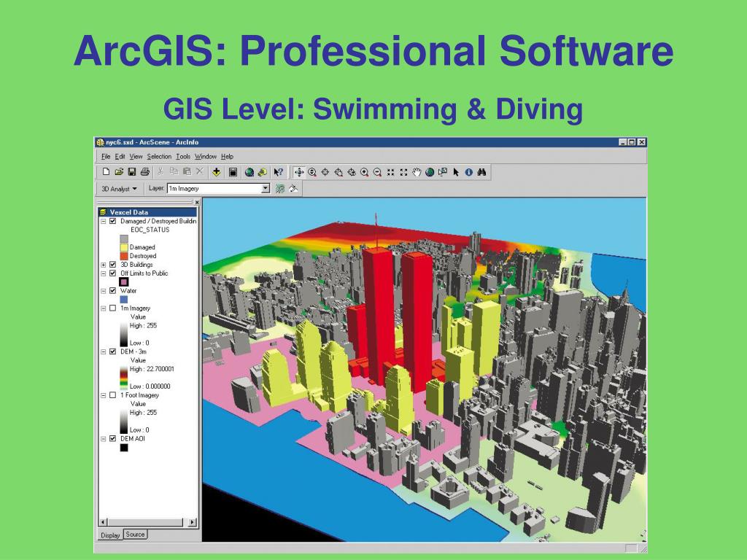Select the black arrow Select Graphics tool

456,172
